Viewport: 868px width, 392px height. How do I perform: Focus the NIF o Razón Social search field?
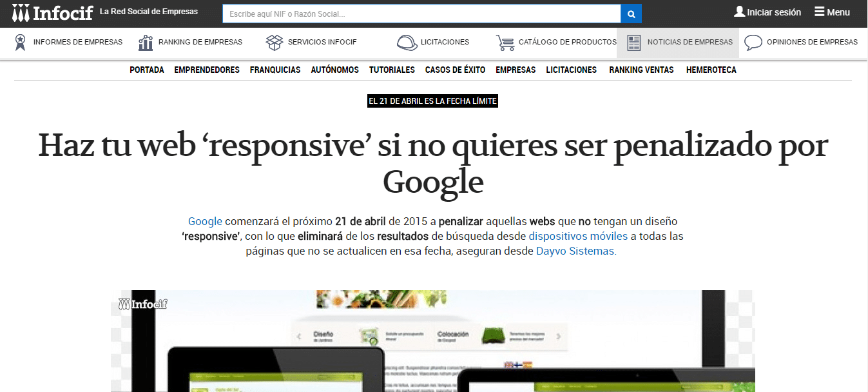coord(421,14)
